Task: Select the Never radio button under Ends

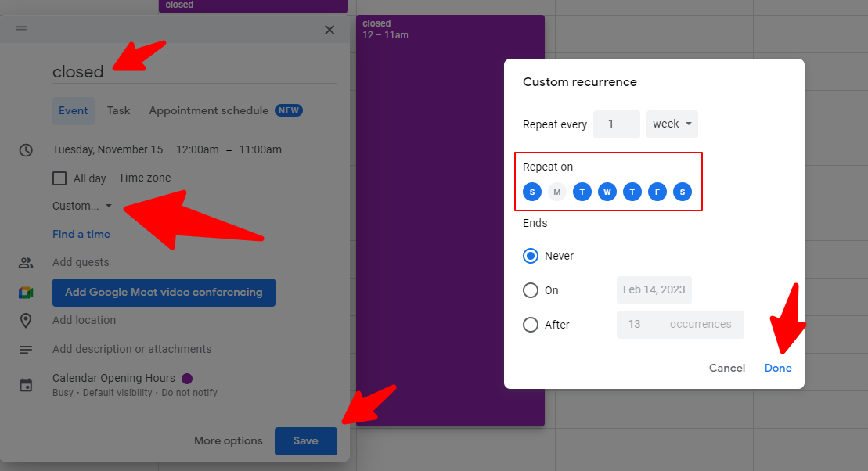Action: pos(531,256)
